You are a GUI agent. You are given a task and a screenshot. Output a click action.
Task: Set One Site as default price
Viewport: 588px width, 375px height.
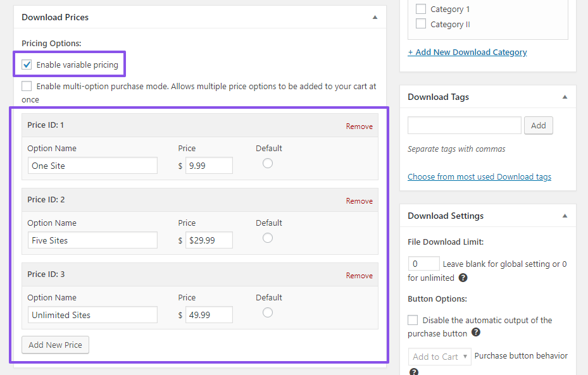tap(267, 163)
